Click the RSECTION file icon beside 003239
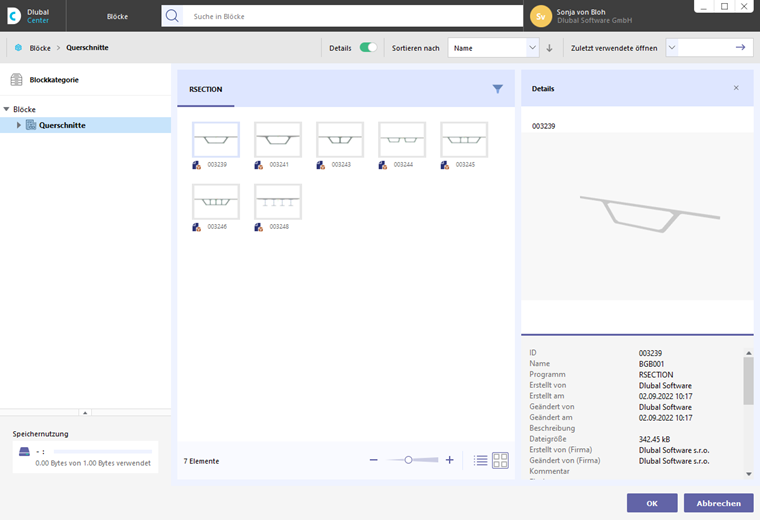760x520 pixels. coord(197,165)
